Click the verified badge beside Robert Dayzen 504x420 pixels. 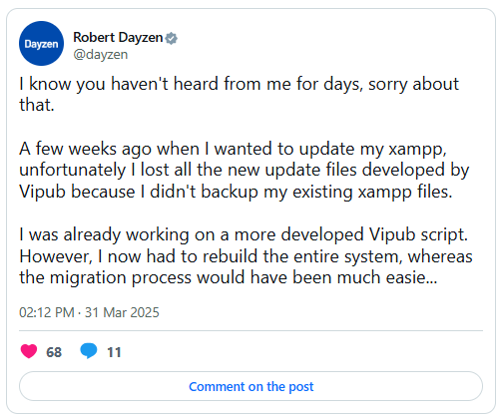(171, 38)
